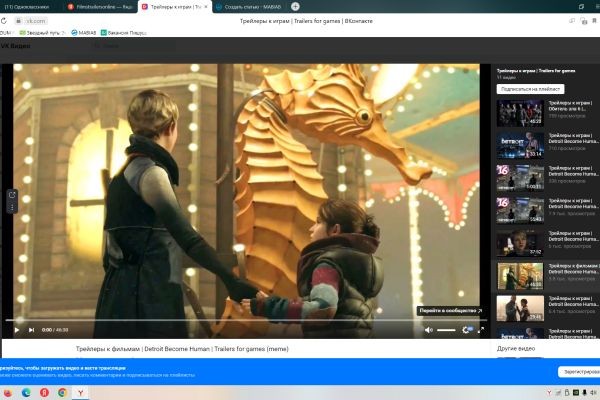Open the three-dot menu beside the video
600x400 pixels.
[x=12, y=207]
